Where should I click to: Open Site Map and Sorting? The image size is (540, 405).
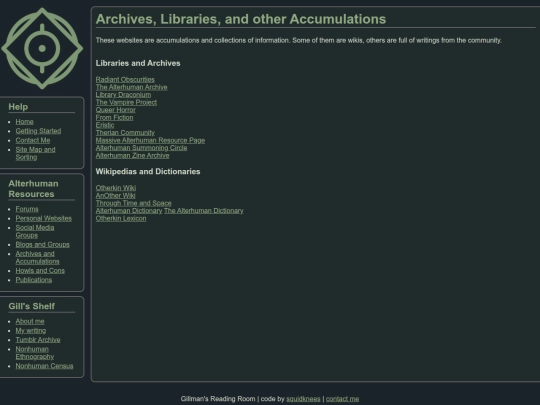[35, 153]
